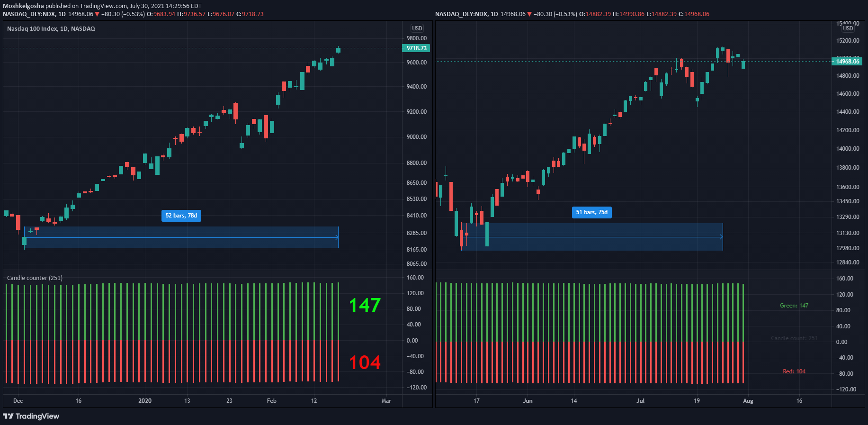Viewport: 868px width, 425px height.
Task: Click the faint 'Candle count: 251' label
Action: (x=794, y=338)
